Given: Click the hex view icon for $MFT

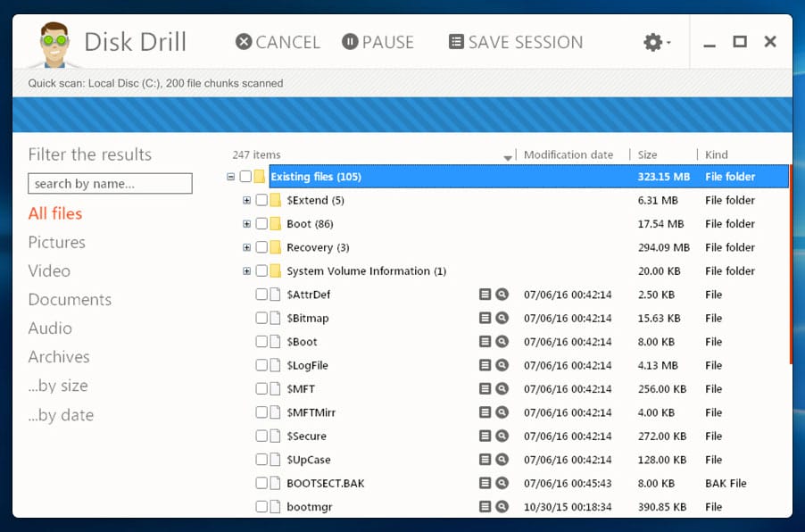Looking at the screenshot, I should click(485, 388).
